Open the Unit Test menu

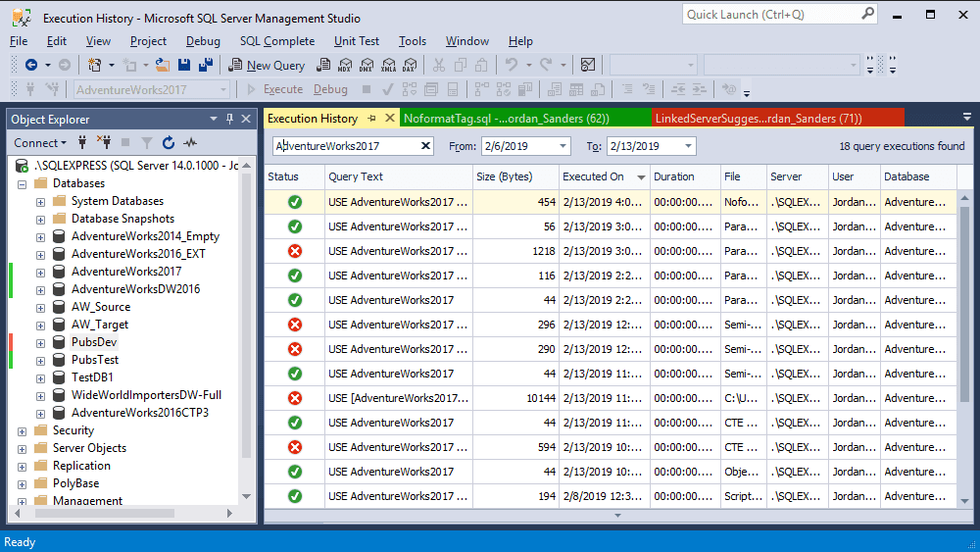357,41
